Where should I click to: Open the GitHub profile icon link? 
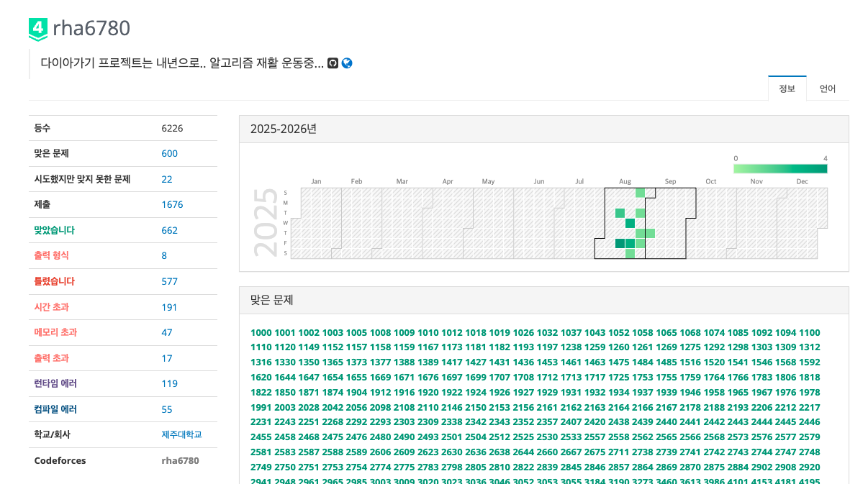[333, 63]
